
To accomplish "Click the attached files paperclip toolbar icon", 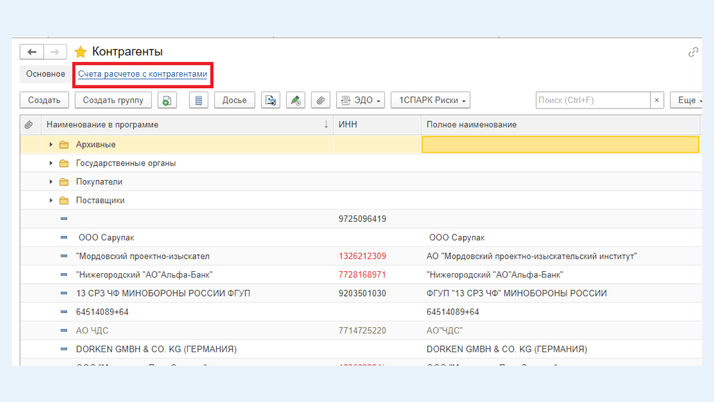I will coord(320,100).
